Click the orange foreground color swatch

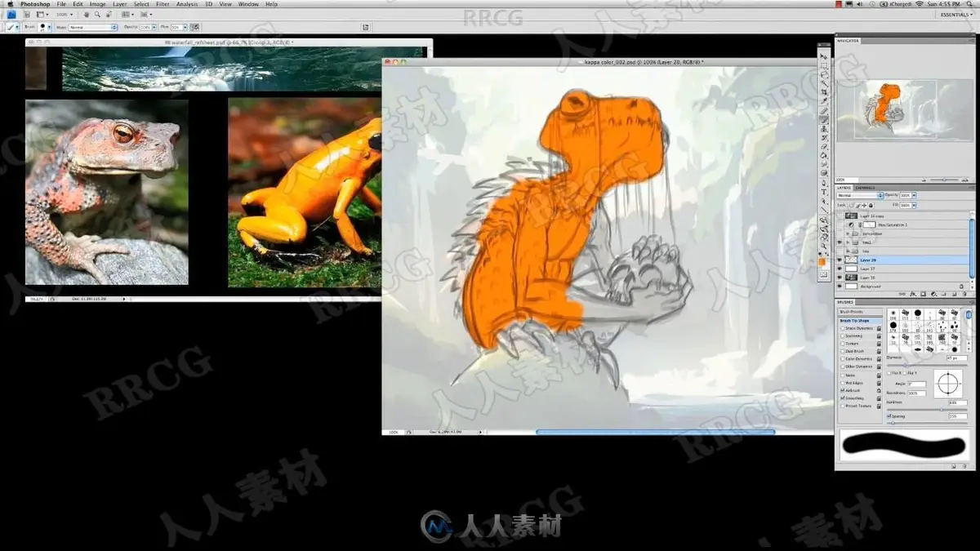coord(822,261)
